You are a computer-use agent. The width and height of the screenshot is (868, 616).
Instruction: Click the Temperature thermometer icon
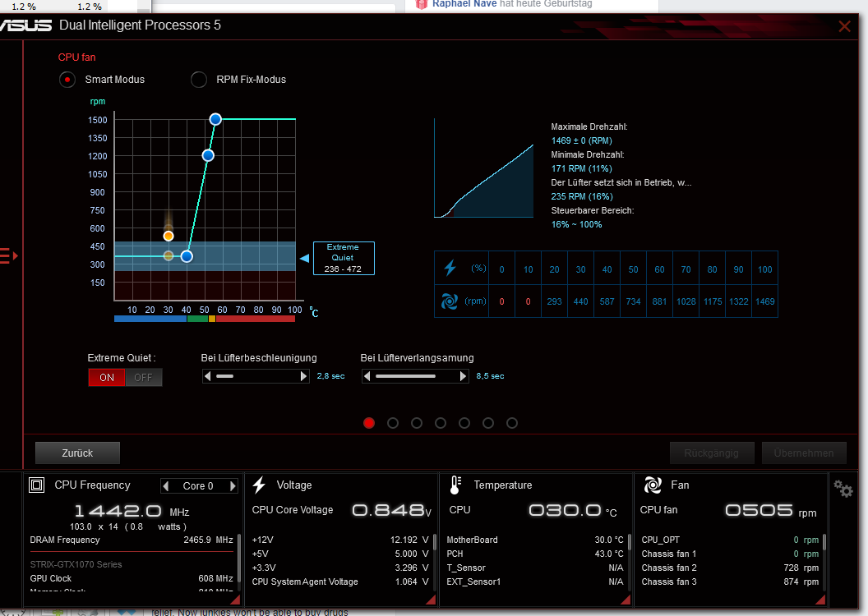(x=455, y=485)
